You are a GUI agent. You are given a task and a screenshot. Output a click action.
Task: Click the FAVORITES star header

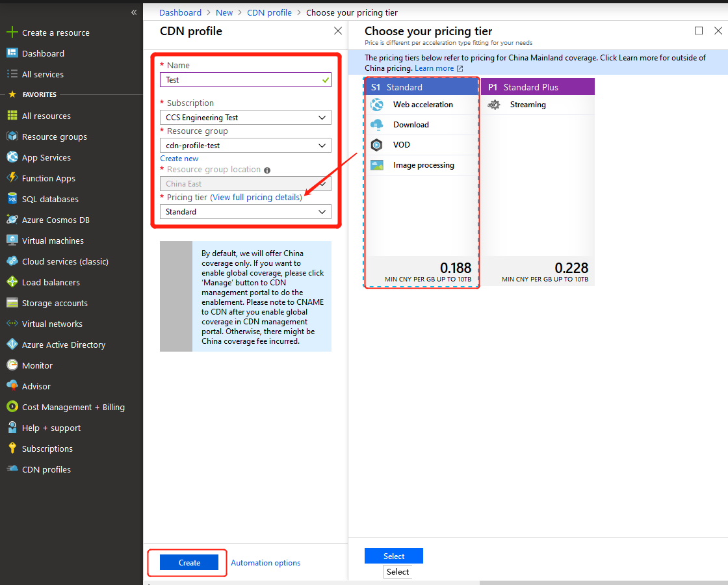12,94
